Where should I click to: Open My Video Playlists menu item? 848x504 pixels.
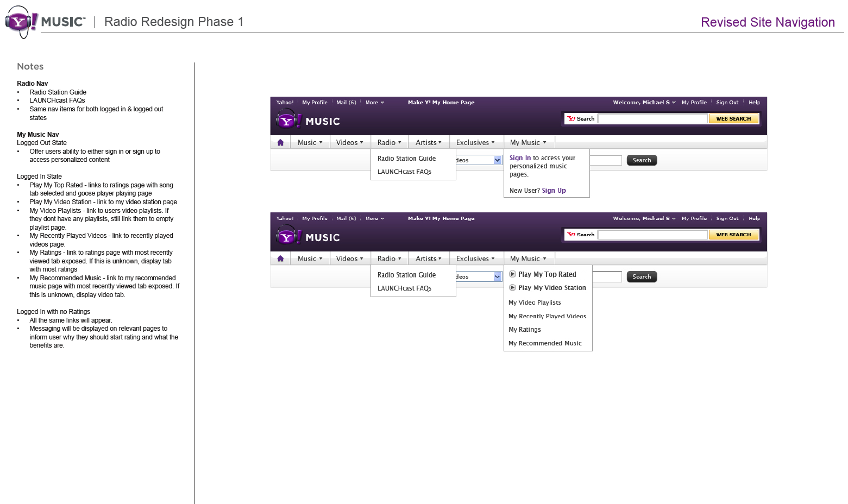coord(535,303)
